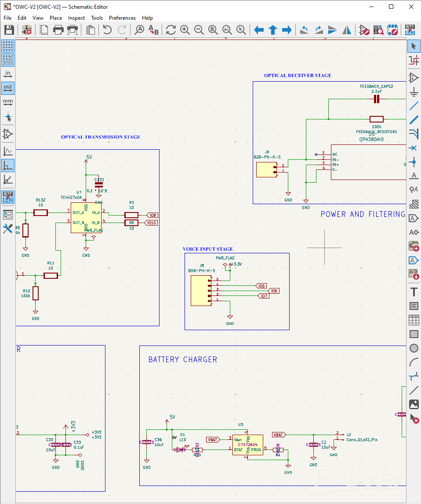Select capacitor C132 in the schematic

point(98,184)
